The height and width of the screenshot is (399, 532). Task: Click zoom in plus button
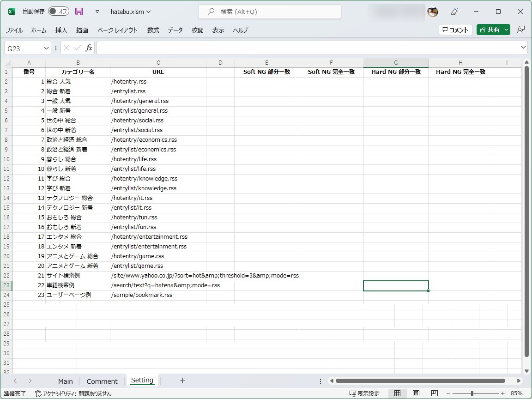click(x=503, y=393)
